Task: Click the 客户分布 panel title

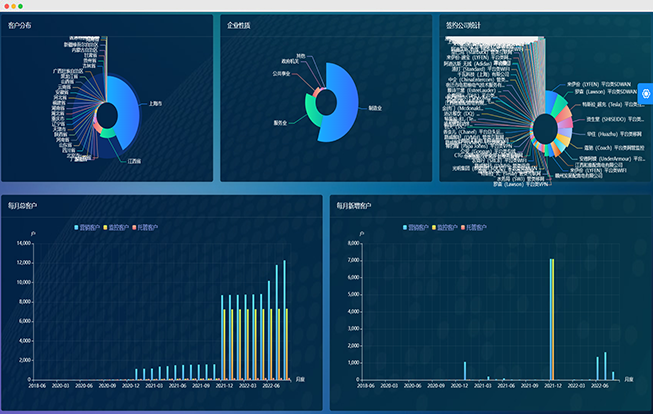Action: coord(19,25)
